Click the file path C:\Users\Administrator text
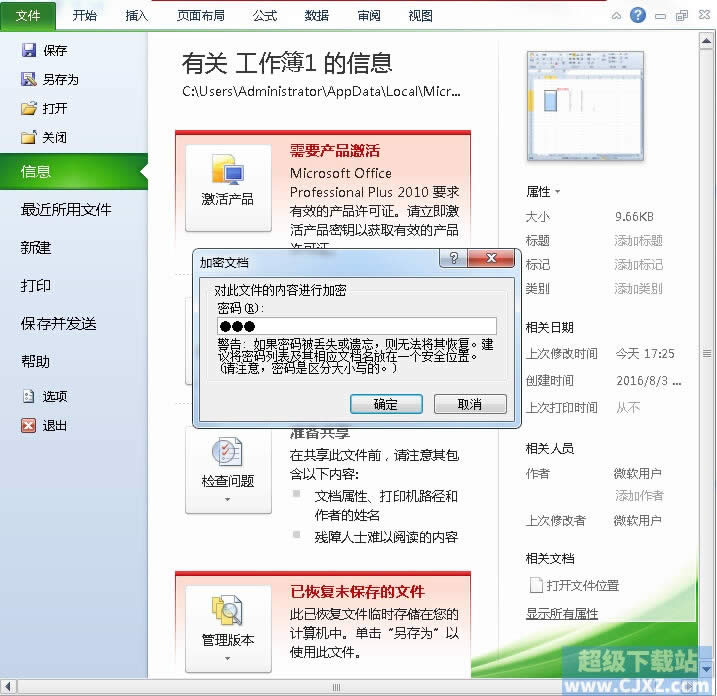This screenshot has width=717, height=696. click(x=321, y=91)
